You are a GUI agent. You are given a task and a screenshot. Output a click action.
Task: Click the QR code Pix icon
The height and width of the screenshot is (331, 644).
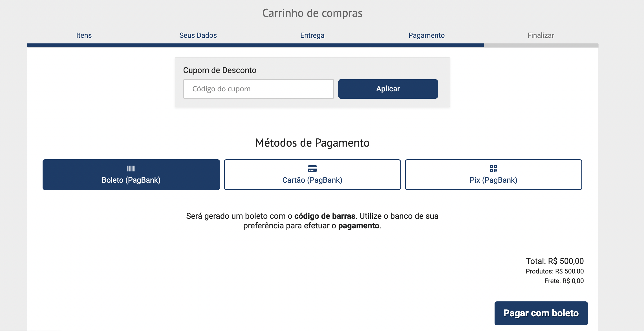[493, 169]
